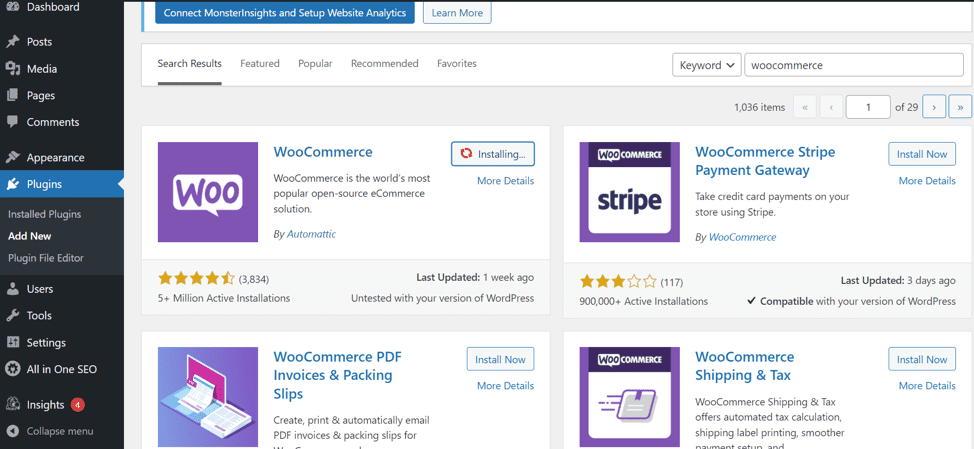
Task: Click Connect MonsterInsights and Setup Website Analytics
Action: click(x=284, y=12)
